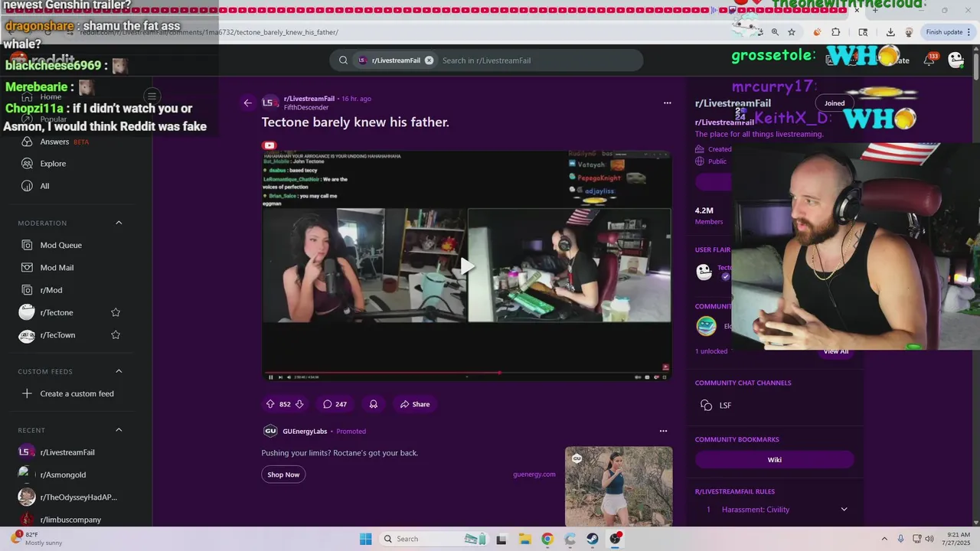
Task: Click Shop Now on the promoted post
Action: (x=283, y=474)
